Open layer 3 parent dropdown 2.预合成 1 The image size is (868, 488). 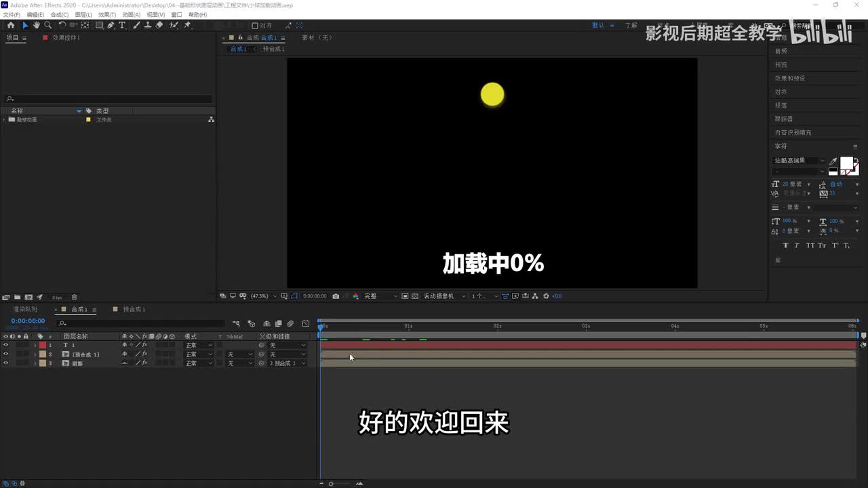point(287,363)
